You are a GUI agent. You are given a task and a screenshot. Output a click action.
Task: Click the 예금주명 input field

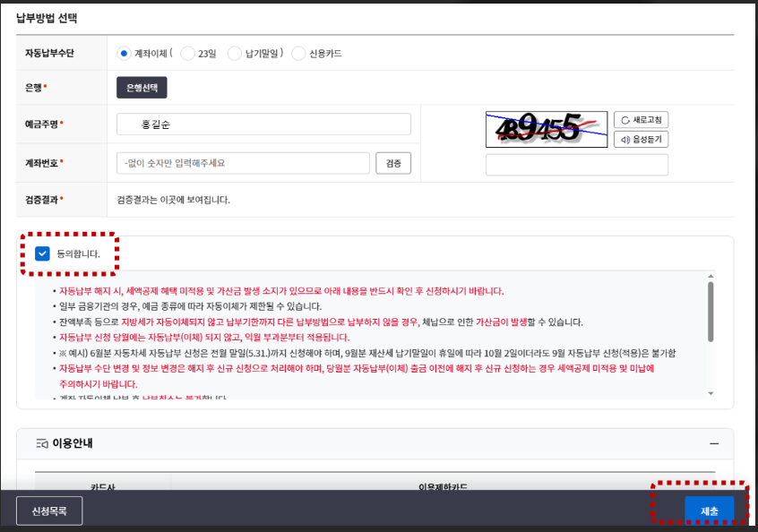(x=263, y=124)
